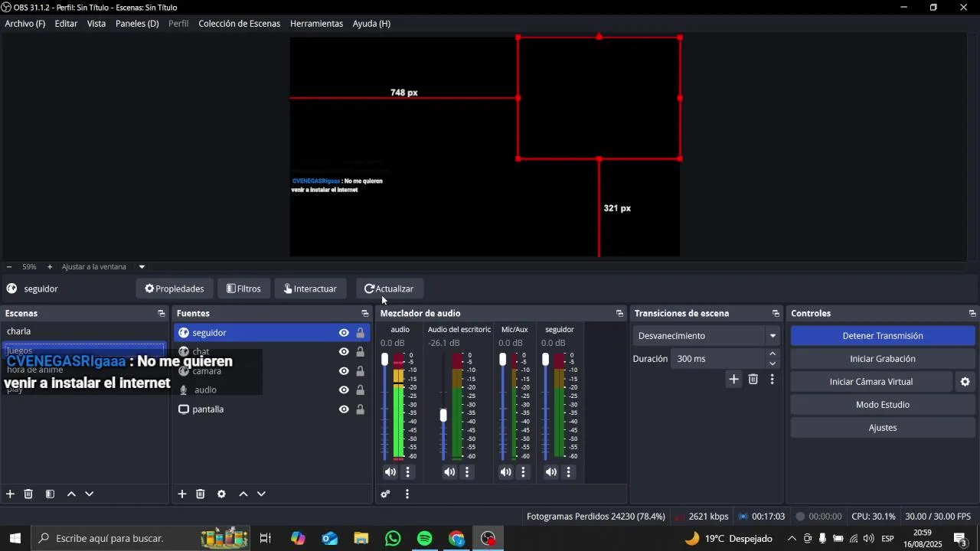Screen dimensions: 980x551
Task: Enable Modo Estudio
Action: (x=883, y=405)
